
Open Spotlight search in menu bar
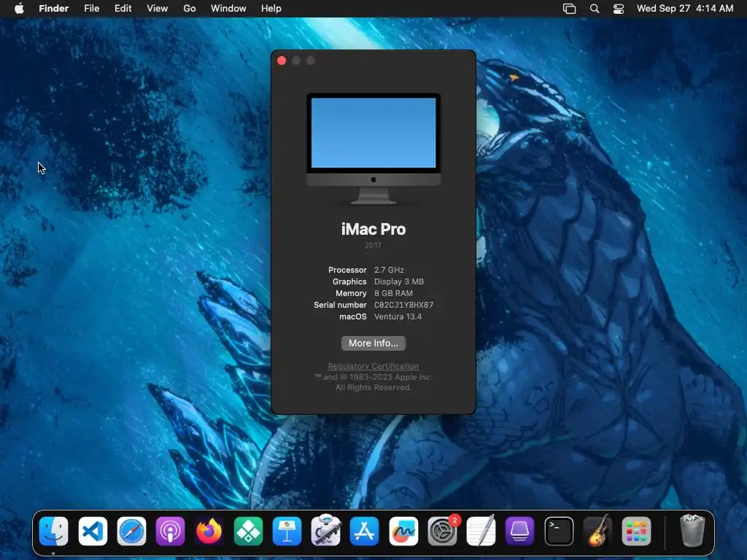click(x=595, y=9)
